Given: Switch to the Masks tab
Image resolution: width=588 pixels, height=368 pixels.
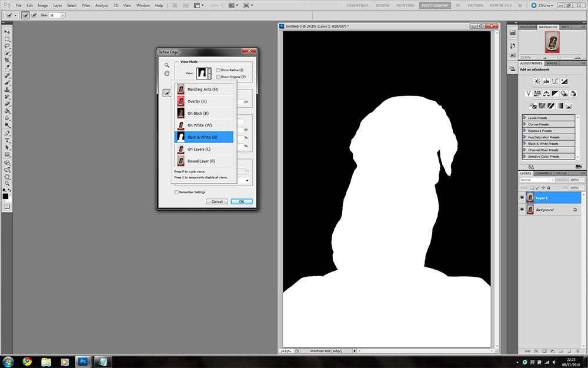Looking at the screenshot, I should tap(552, 64).
